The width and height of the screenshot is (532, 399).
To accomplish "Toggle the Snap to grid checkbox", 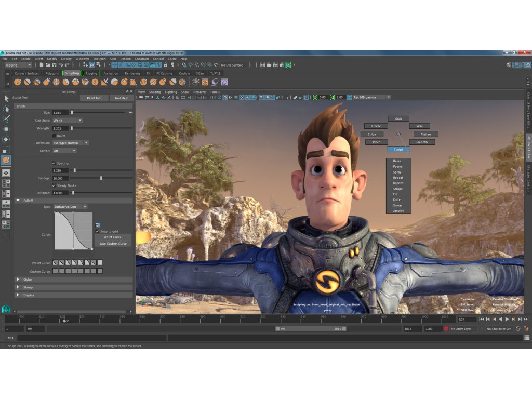I will (97, 231).
